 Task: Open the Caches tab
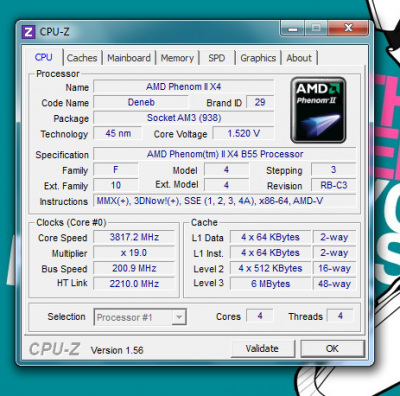pos(82,58)
